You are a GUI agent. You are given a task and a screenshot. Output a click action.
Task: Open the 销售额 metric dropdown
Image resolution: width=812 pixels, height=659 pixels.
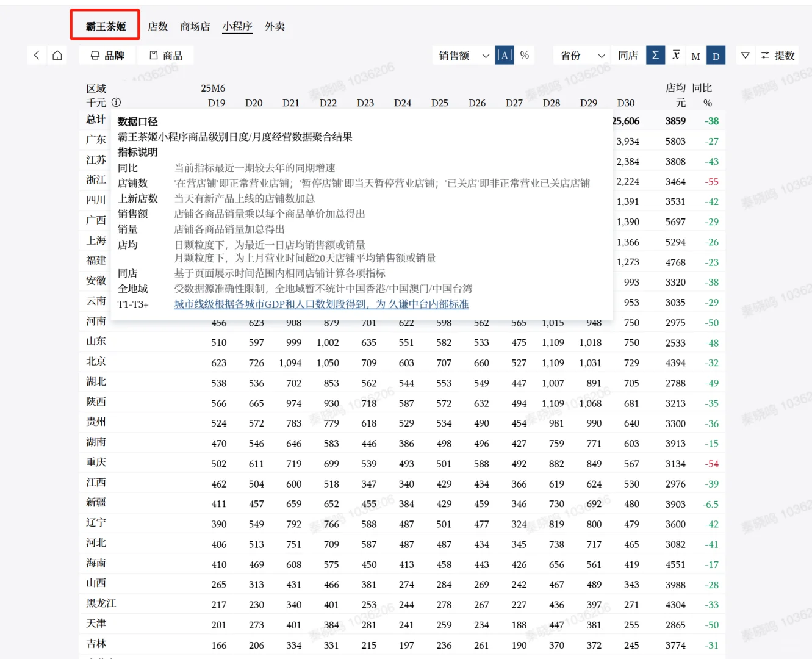(x=463, y=56)
